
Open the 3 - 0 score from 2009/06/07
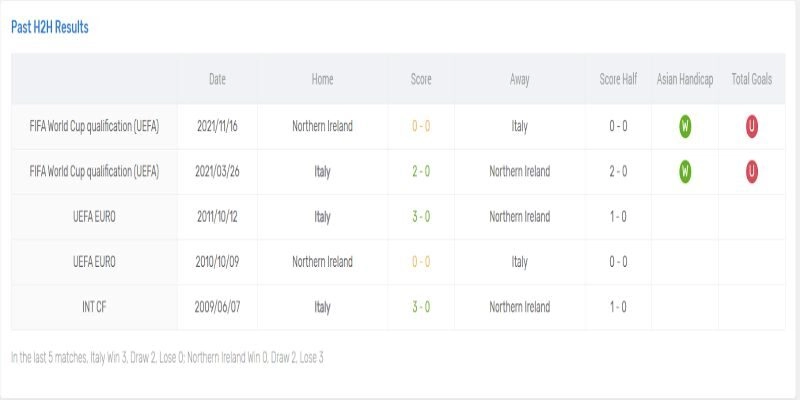pos(421,307)
